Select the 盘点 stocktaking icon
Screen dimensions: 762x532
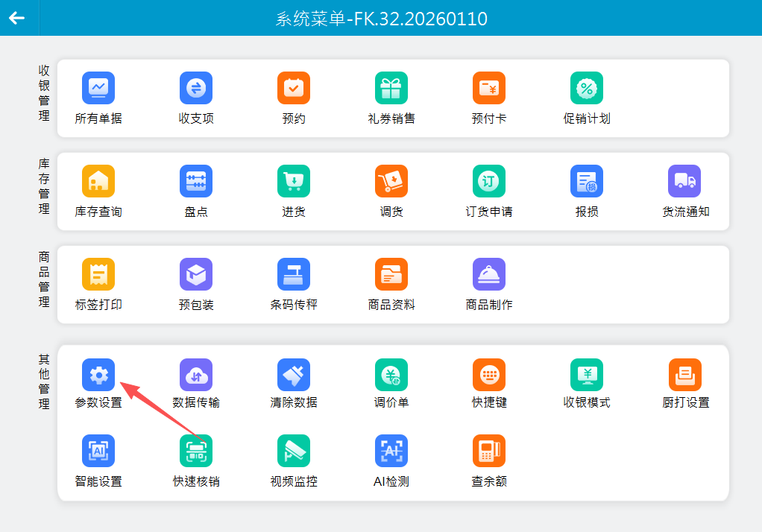pos(196,181)
